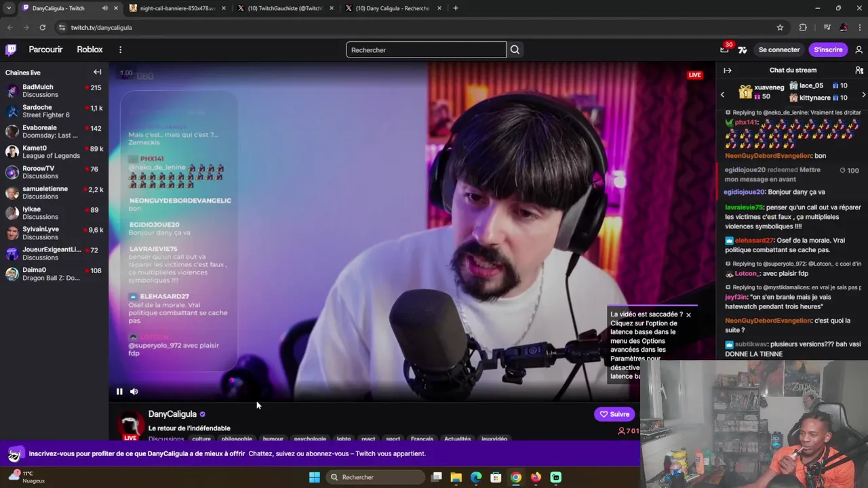Select the psychologie tag
This screenshot has width=868, height=488.
(310, 439)
